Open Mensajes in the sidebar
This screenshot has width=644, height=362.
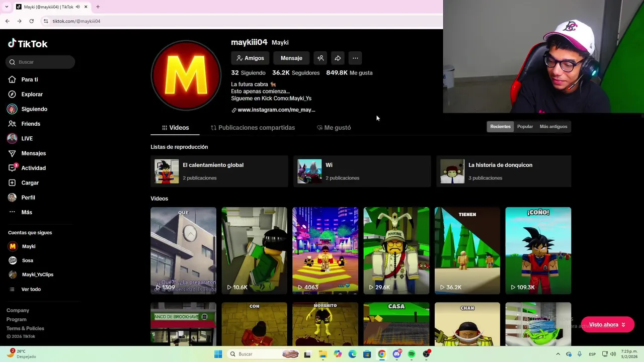[x=33, y=153]
